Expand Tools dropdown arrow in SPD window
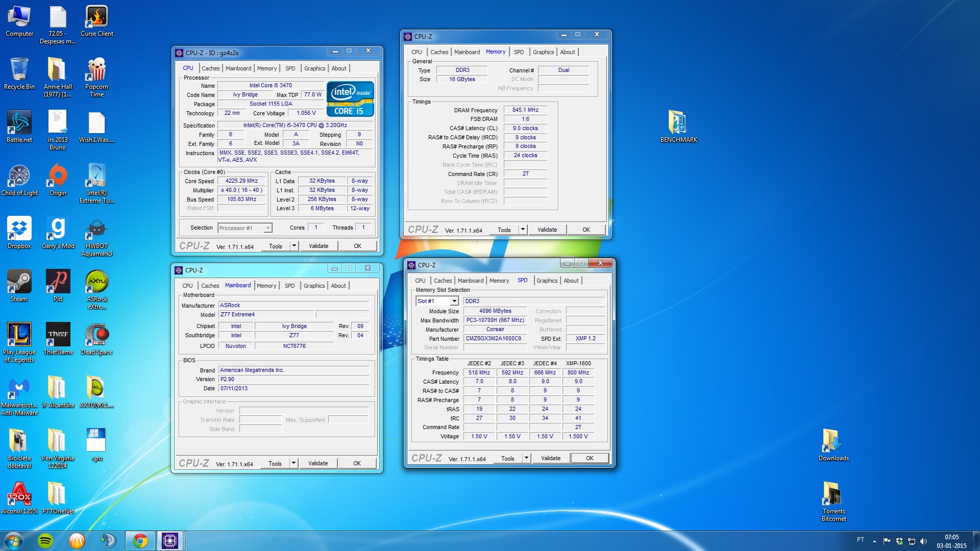The height and width of the screenshot is (551, 980). click(x=526, y=458)
